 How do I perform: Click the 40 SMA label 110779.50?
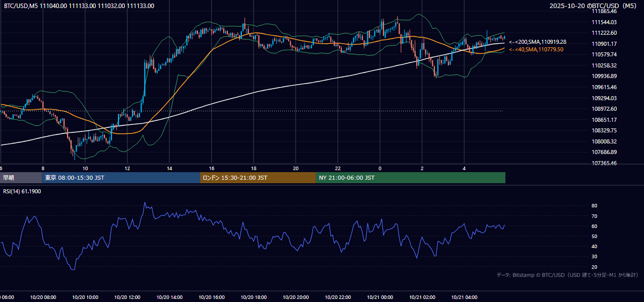(x=536, y=49)
